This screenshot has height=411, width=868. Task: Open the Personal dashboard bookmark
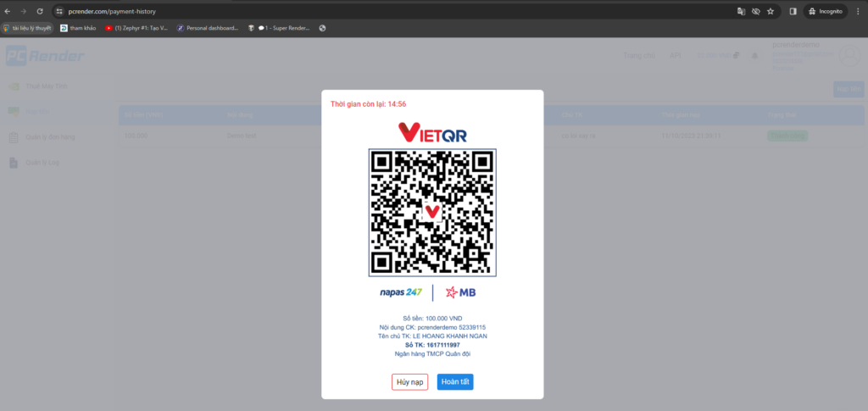[208, 28]
